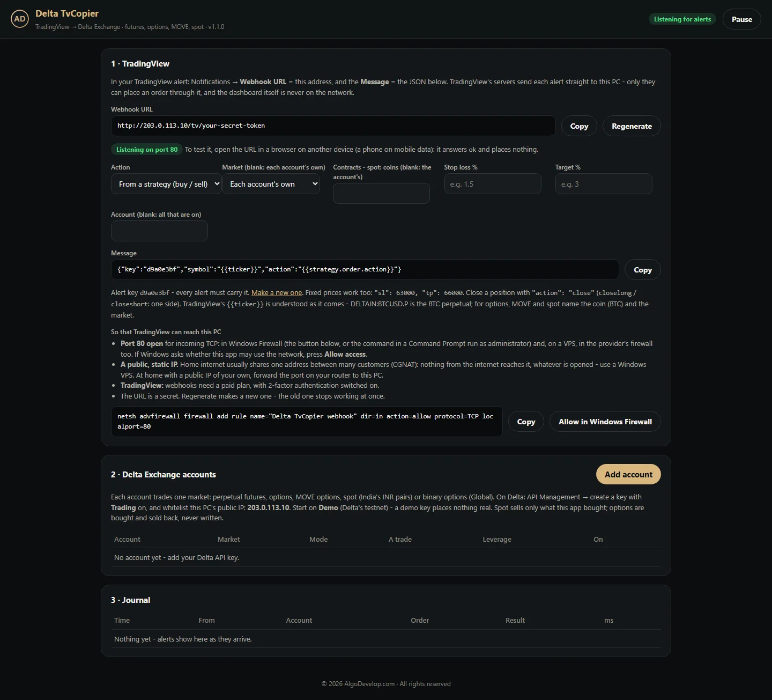Click the AlgoDevelop.com copyright footer
The width and height of the screenshot is (772, 700).
click(x=386, y=684)
